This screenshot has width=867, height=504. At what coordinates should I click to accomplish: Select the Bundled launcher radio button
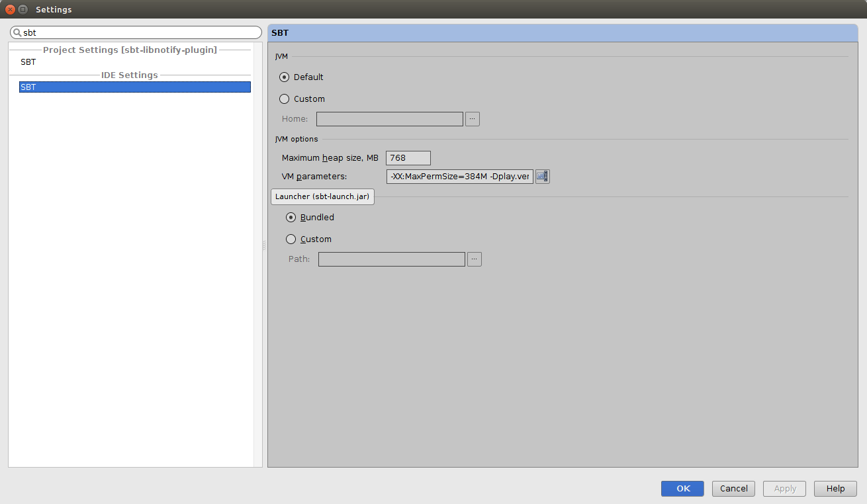pos(291,217)
